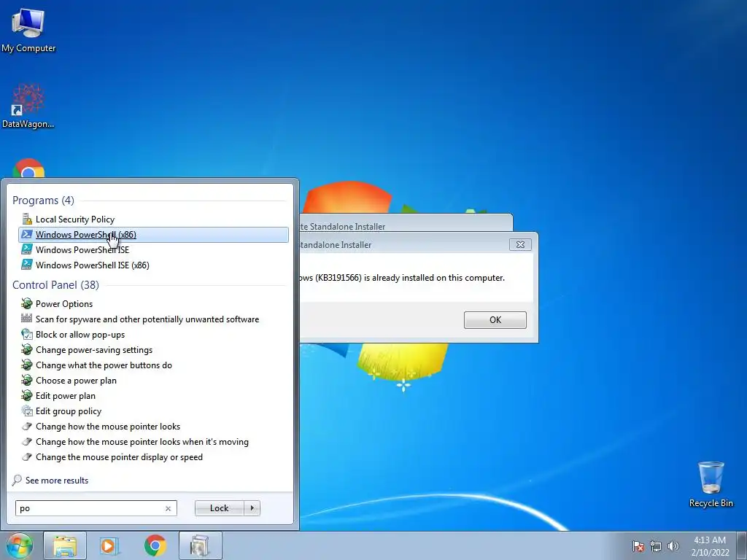
Task: Click the Control Panel (38) header
Action: [55, 285]
